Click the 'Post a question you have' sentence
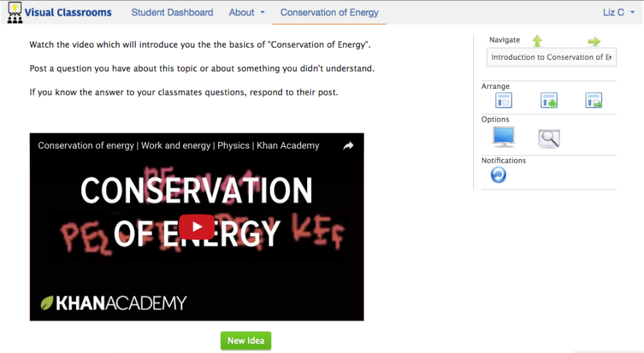The image size is (644, 353). (x=202, y=68)
